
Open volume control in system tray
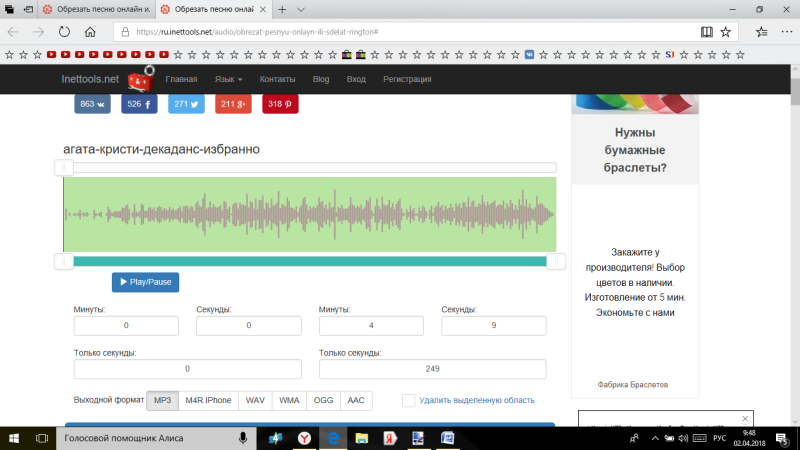pos(683,438)
